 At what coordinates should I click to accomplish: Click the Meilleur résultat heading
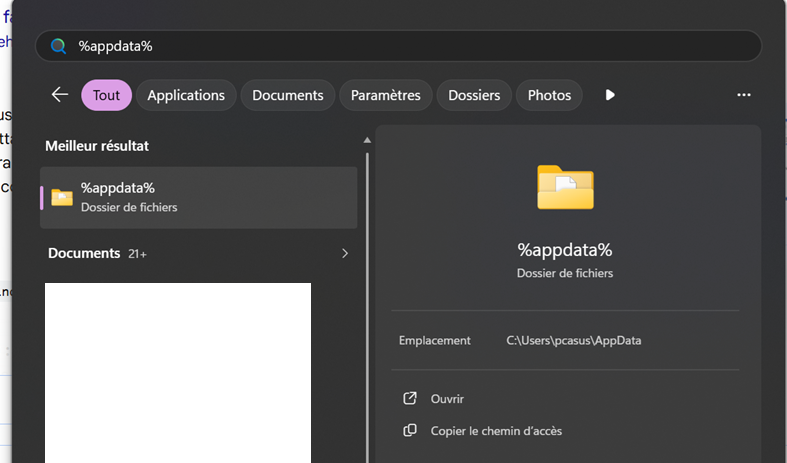pyautogui.click(x=97, y=146)
